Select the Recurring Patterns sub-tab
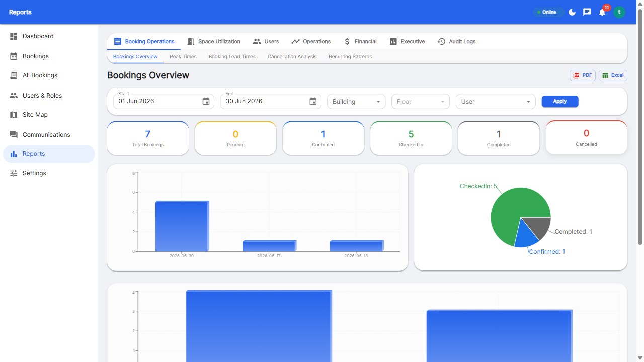This screenshot has height=362, width=644. point(350,57)
